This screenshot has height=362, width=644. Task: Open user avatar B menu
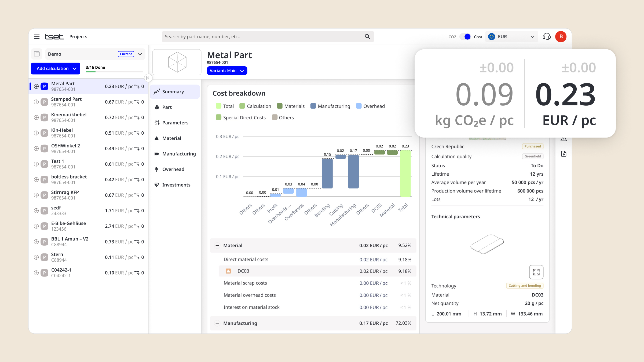click(x=561, y=37)
